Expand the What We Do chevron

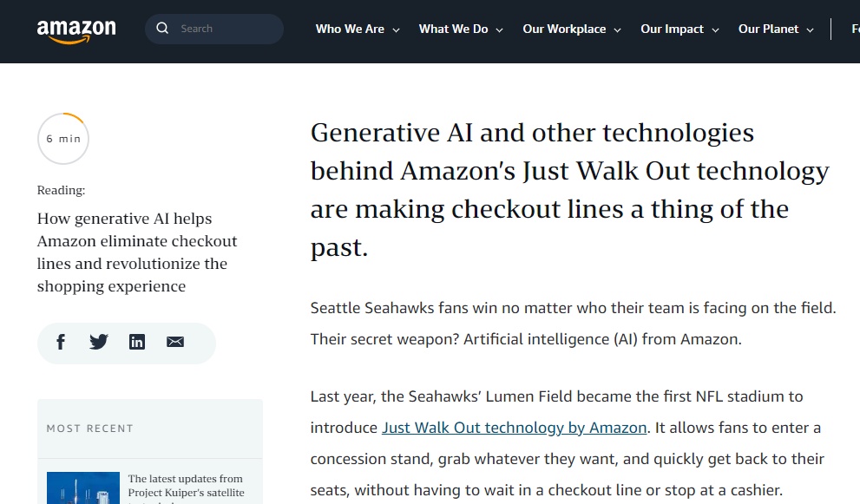coord(499,30)
